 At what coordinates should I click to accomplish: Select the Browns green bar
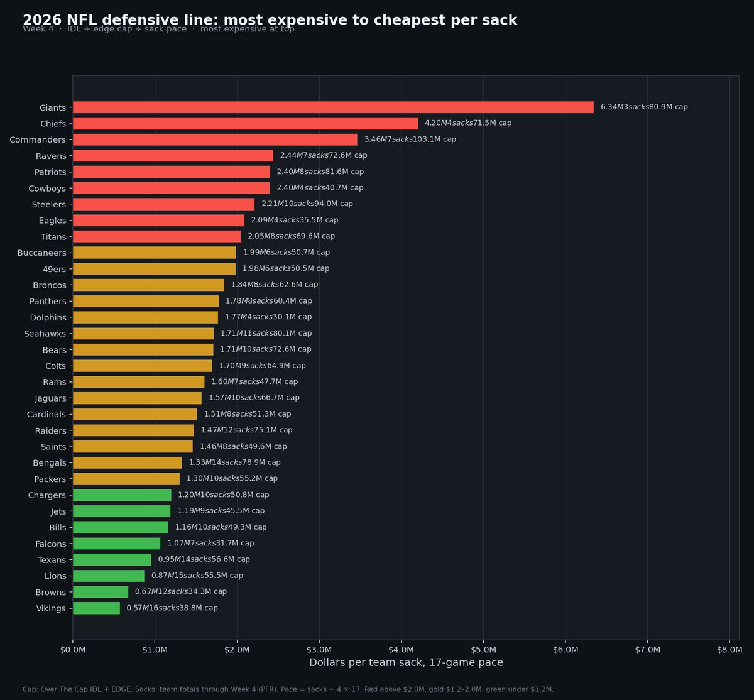point(101,592)
